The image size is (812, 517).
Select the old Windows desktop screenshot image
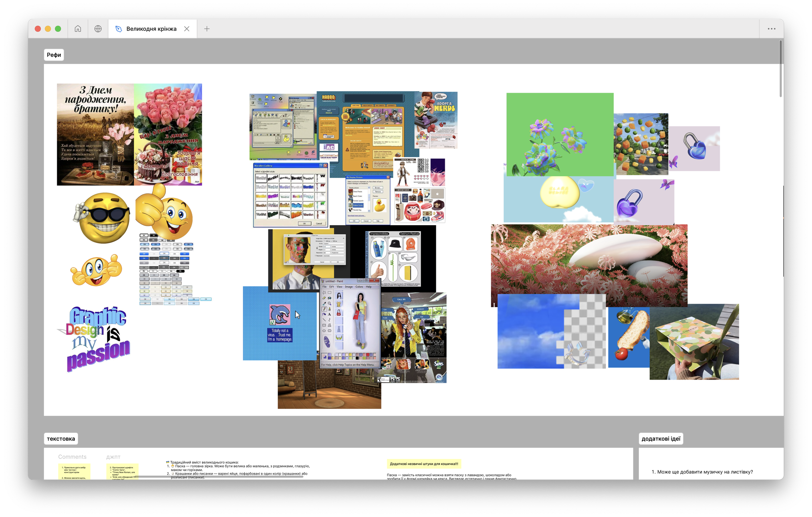click(283, 127)
